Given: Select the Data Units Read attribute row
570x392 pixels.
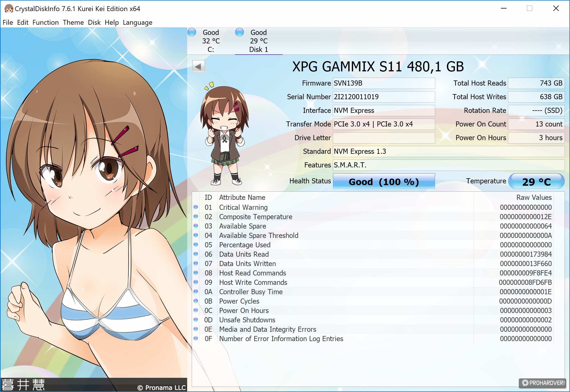Looking at the screenshot, I should (373, 254).
